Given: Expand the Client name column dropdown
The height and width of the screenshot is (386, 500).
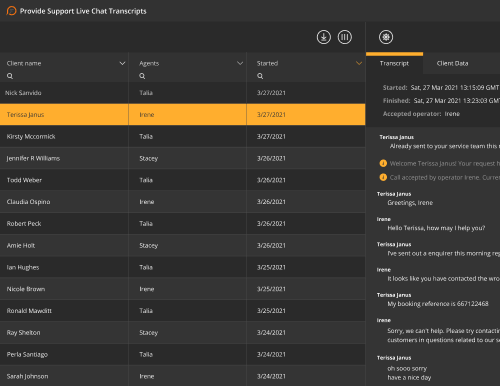Looking at the screenshot, I should pos(122,63).
